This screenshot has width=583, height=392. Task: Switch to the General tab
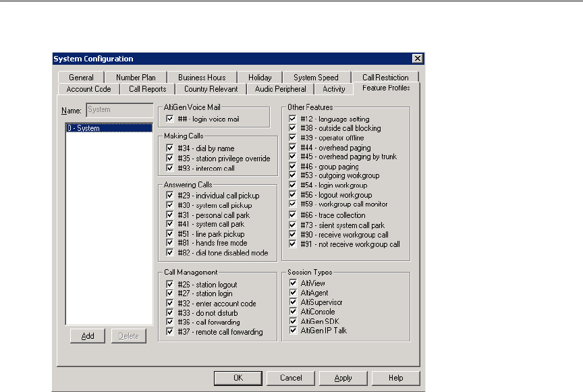click(81, 78)
